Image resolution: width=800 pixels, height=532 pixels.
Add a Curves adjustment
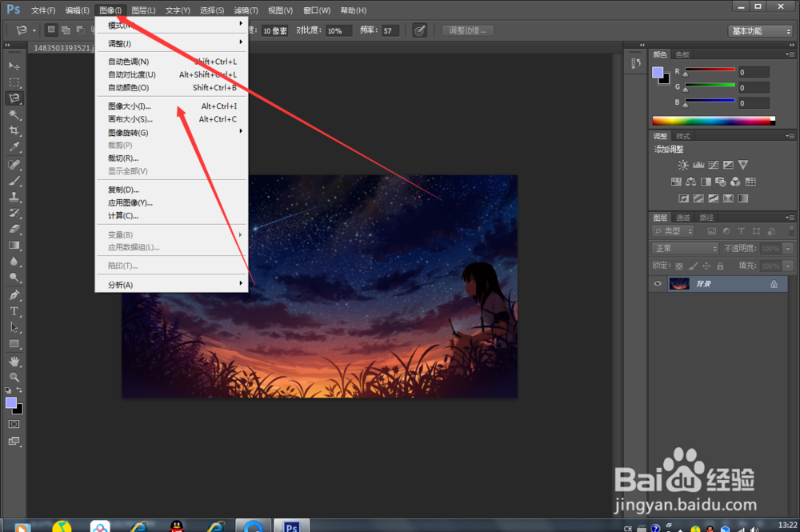tap(714, 165)
